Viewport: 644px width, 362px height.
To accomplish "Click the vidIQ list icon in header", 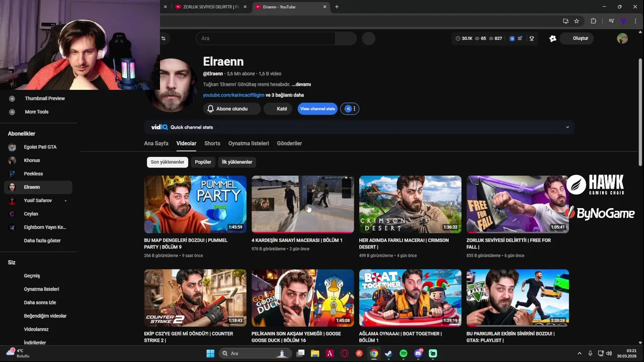I will coord(520,38).
